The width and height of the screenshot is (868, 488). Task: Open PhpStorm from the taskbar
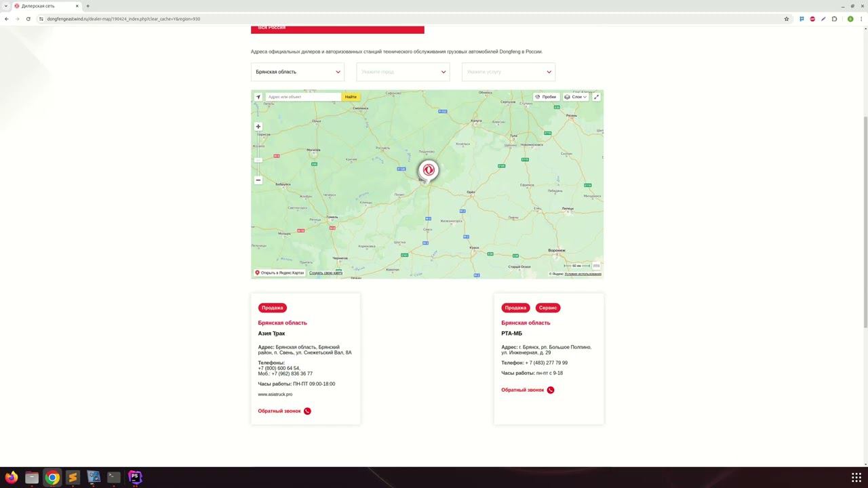134,477
